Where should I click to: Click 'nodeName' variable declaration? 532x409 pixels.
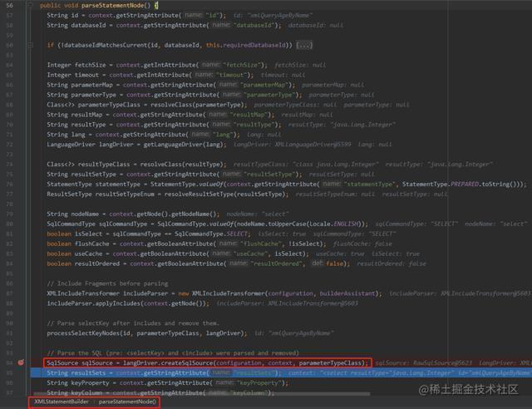tap(85, 214)
